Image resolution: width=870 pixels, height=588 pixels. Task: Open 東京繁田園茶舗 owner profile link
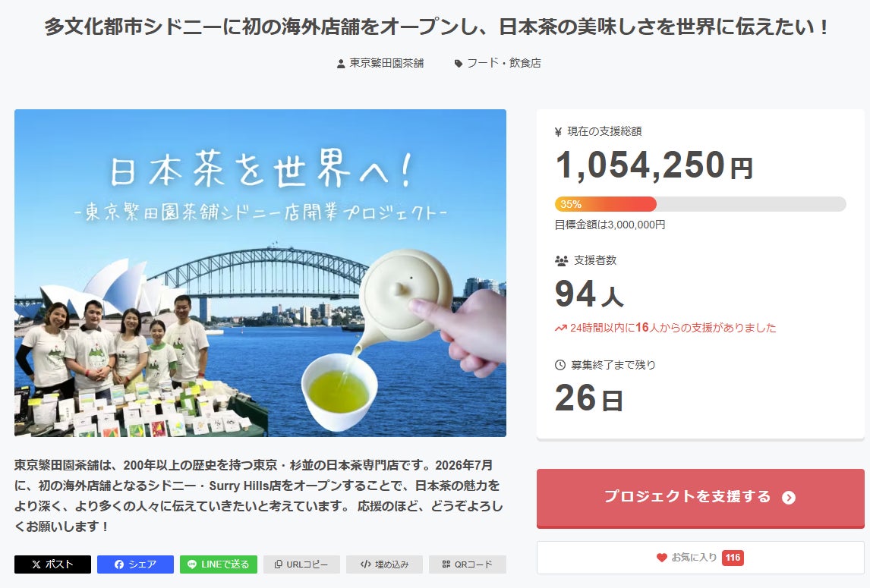386,64
